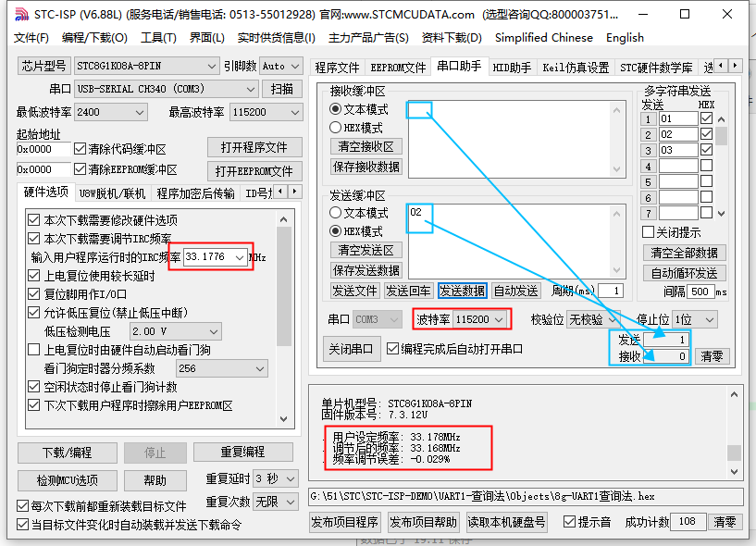Open 引脚数 Auto dropdown
The height and width of the screenshot is (546, 756).
point(280,66)
